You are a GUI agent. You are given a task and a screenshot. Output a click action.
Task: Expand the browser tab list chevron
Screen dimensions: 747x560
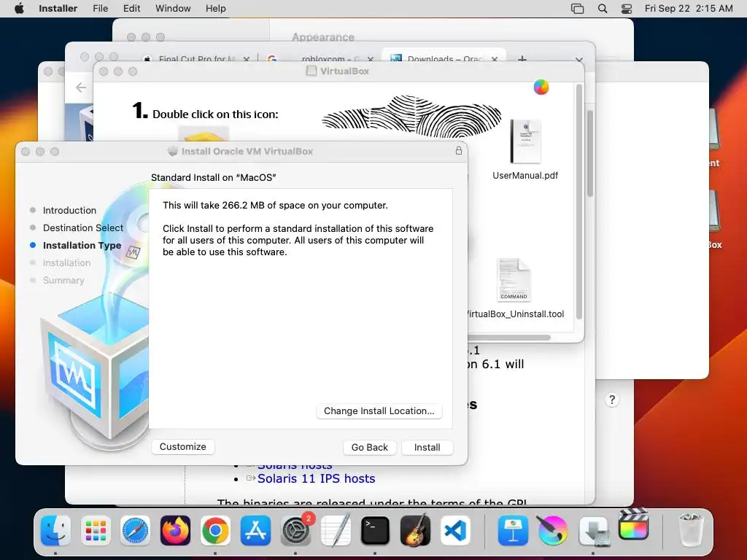click(x=578, y=60)
